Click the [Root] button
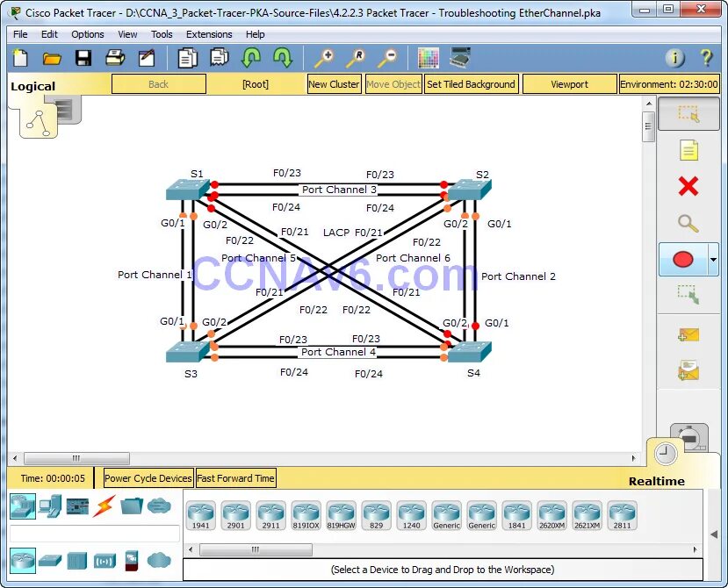The image size is (728, 588). click(256, 84)
